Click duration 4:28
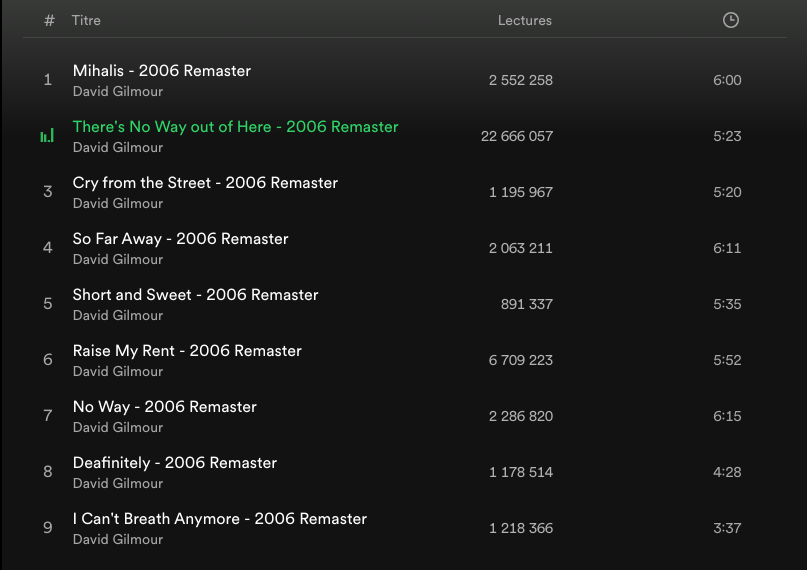The image size is (807, 570). [727, 473]
